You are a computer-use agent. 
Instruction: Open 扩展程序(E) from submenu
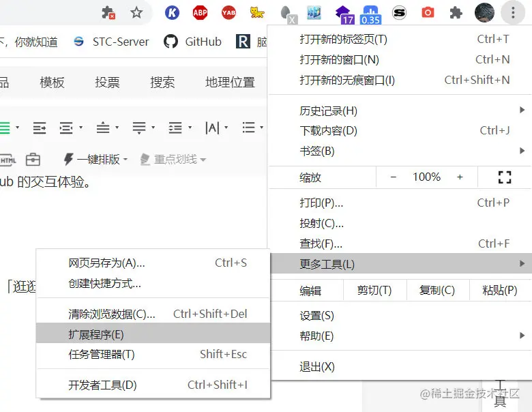(x=153, y=334)
